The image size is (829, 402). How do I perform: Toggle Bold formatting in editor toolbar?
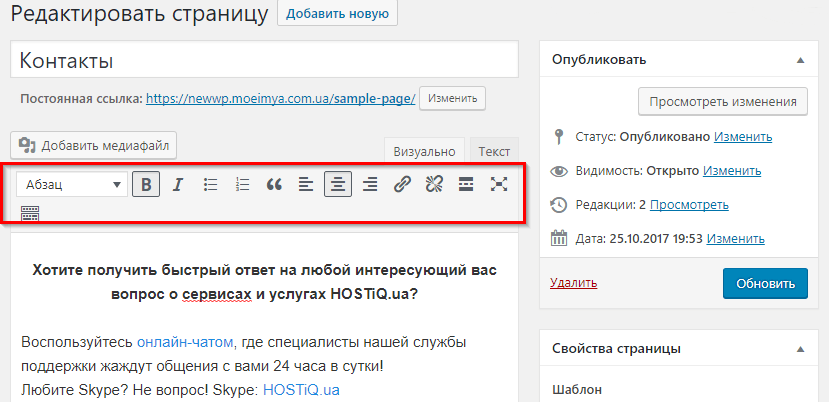point(146,184)
